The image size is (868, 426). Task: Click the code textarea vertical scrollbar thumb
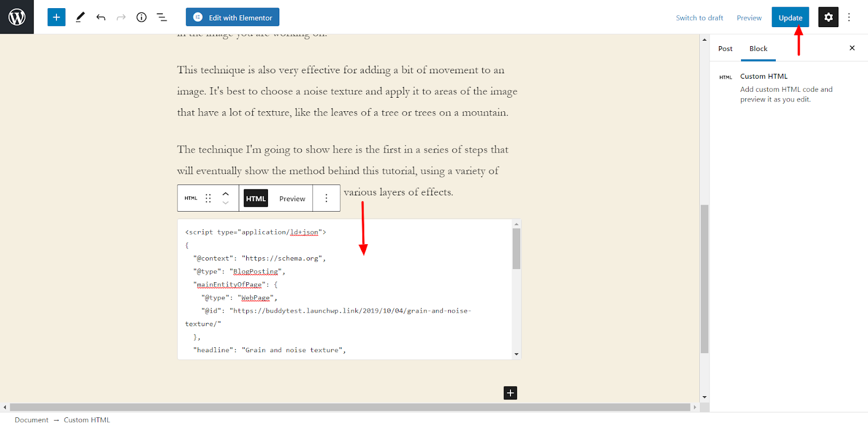click(x=516, y=249)
